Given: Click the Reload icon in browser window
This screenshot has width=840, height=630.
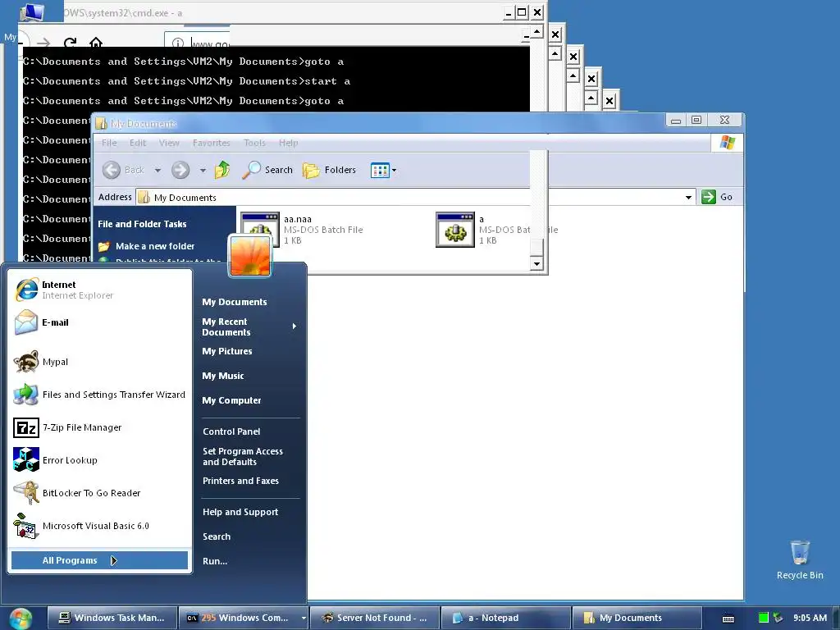Looking at the screenshot, I should 70,43.
